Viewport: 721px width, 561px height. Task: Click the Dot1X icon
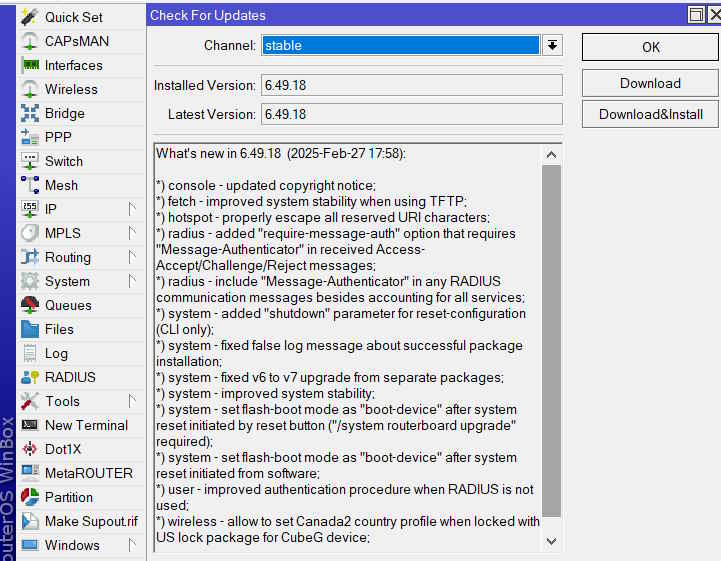coord(29,449)
